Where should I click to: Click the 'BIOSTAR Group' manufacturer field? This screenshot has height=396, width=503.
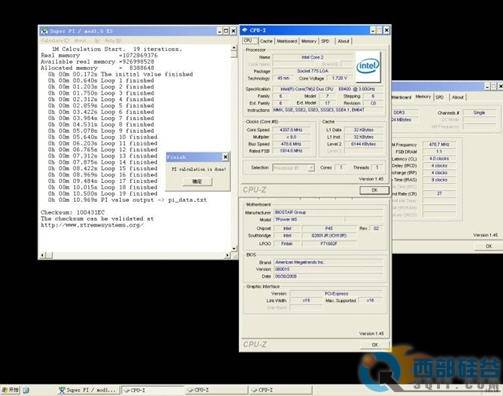tap(329, 212)
